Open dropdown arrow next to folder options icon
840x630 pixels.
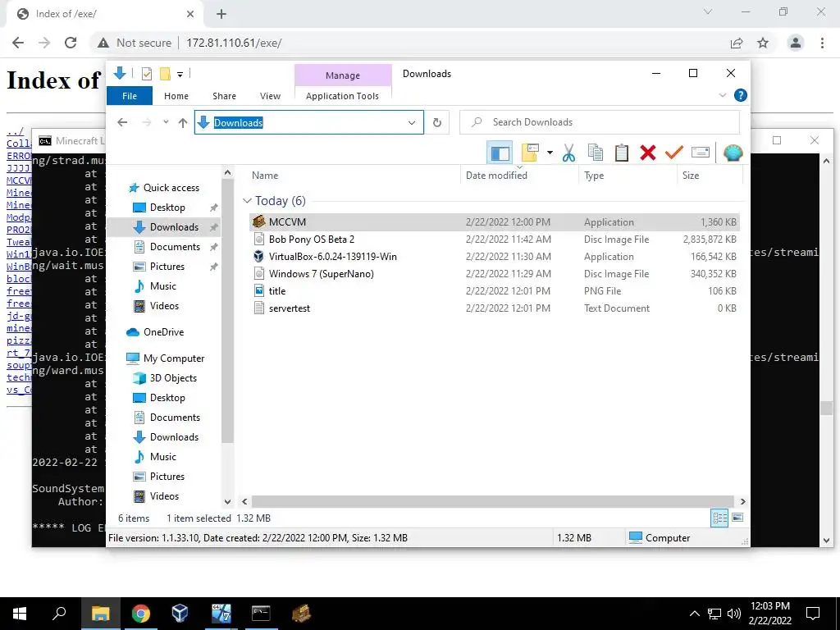pyautogui.click(x=550, y=153)
